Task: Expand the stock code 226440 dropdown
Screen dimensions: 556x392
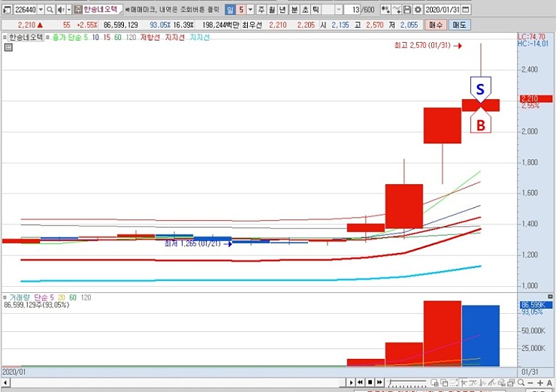Action: [38, 10]
